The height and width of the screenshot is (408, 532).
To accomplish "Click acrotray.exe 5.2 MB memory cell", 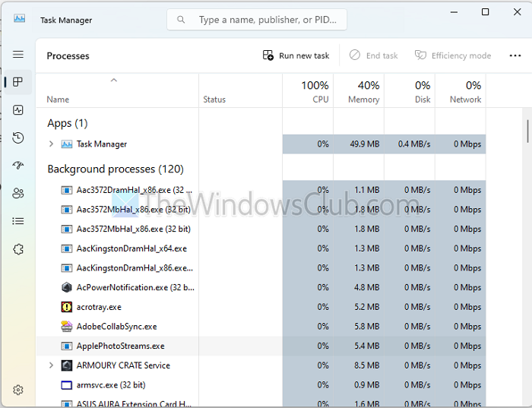I will (359, 307).
